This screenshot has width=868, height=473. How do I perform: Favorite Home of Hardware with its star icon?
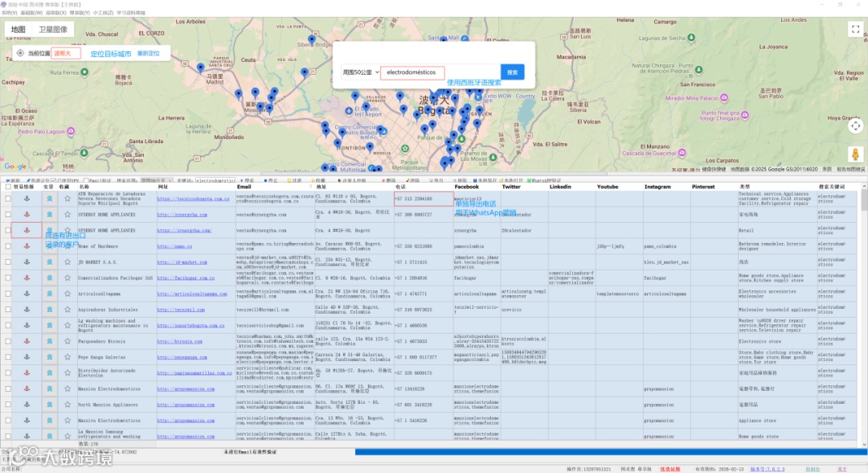(x=68, y=246)
